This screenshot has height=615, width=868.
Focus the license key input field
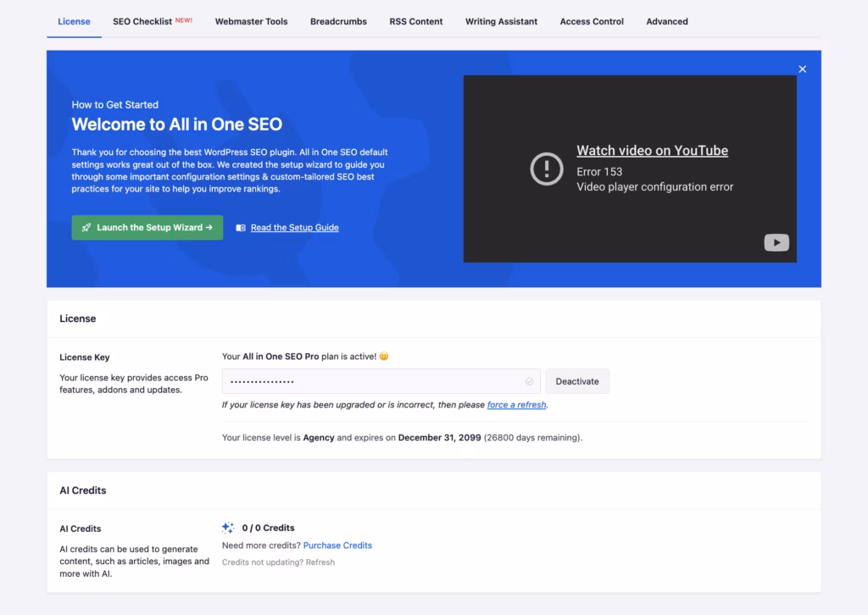pyautogui.click(x=381, y=381)
